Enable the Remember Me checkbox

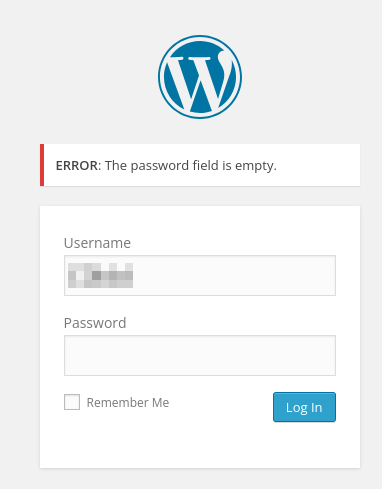tap(72, 402)
